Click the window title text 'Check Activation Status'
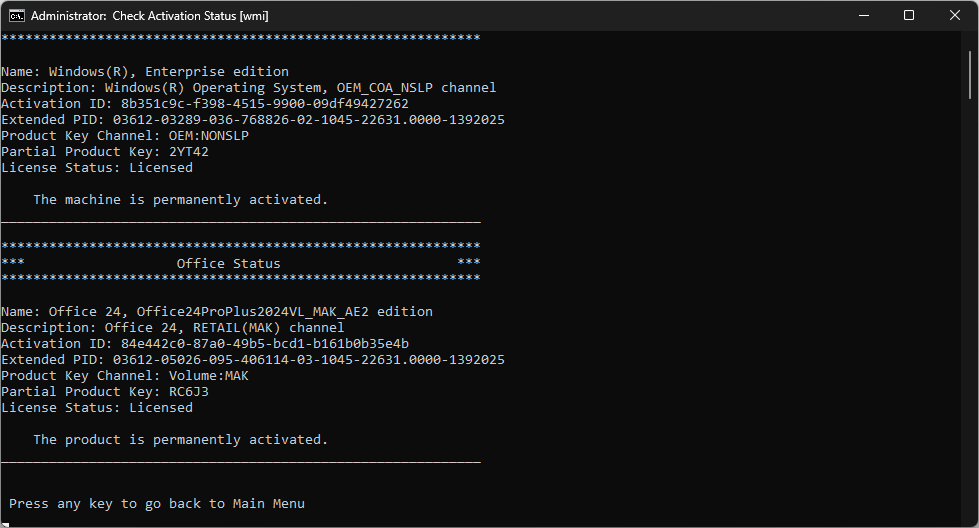 pos(174,16)
